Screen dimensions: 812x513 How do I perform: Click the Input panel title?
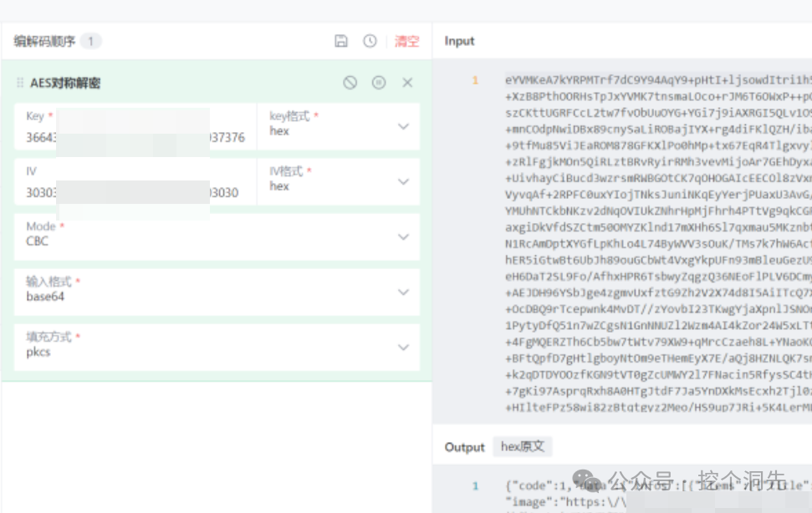click(x=459, y=42)
